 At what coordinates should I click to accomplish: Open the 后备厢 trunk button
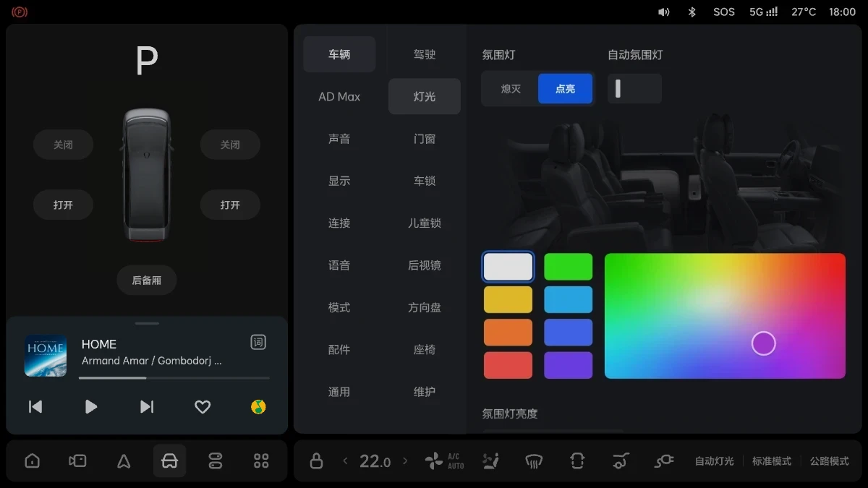click(147, 280)
